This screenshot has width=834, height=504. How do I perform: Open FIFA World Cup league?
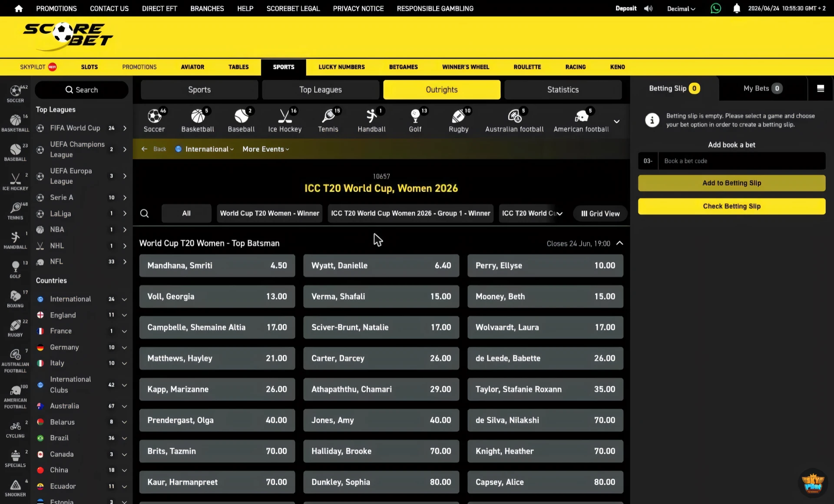(81, 128)
